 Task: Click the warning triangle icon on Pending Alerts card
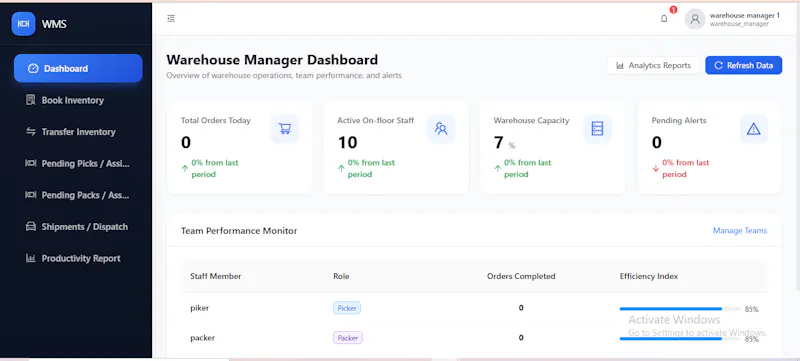coord(754,129)
